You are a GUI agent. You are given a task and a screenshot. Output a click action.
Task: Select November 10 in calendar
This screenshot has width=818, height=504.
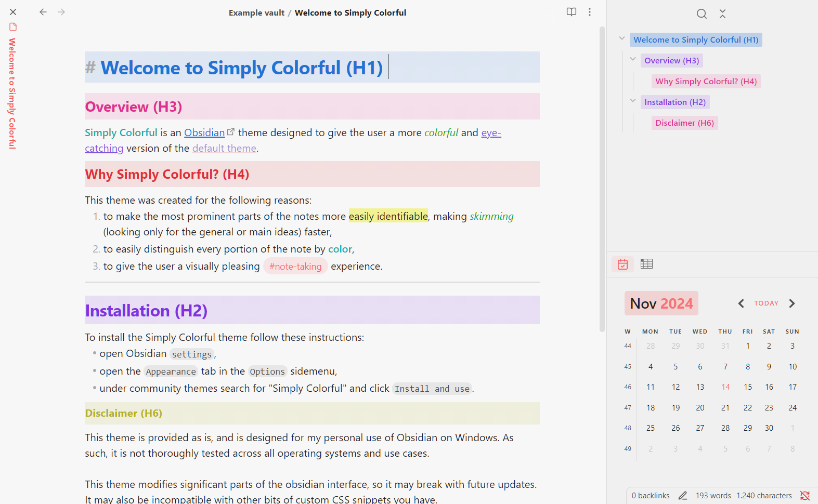(x=793, y=367)
